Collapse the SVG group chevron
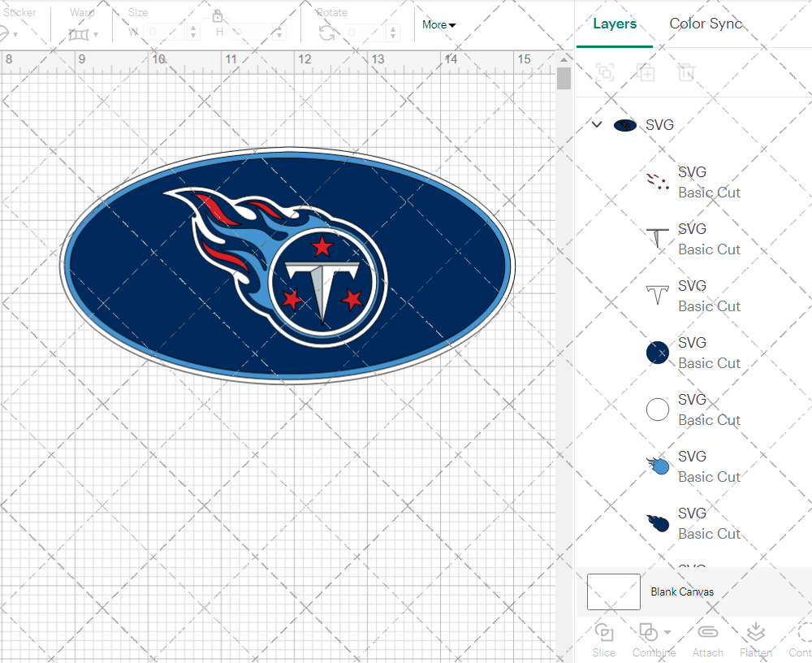Screen dimensions: 812x663 [597, 125]
